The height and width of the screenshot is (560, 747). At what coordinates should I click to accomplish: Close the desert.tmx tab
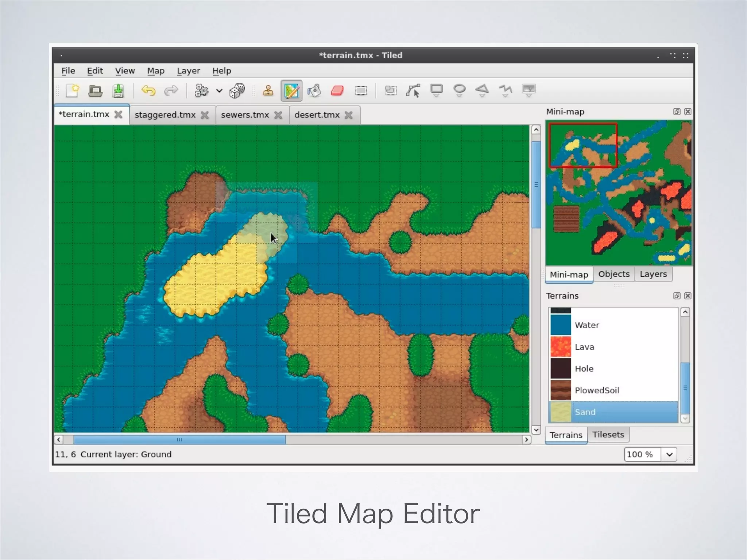point(349,115)
